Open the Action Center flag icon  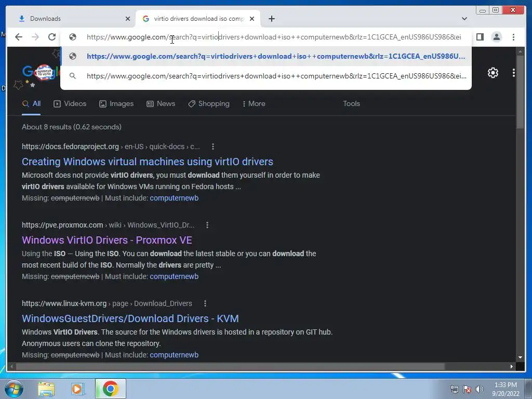pyautogui.click(x=467, y=389)
